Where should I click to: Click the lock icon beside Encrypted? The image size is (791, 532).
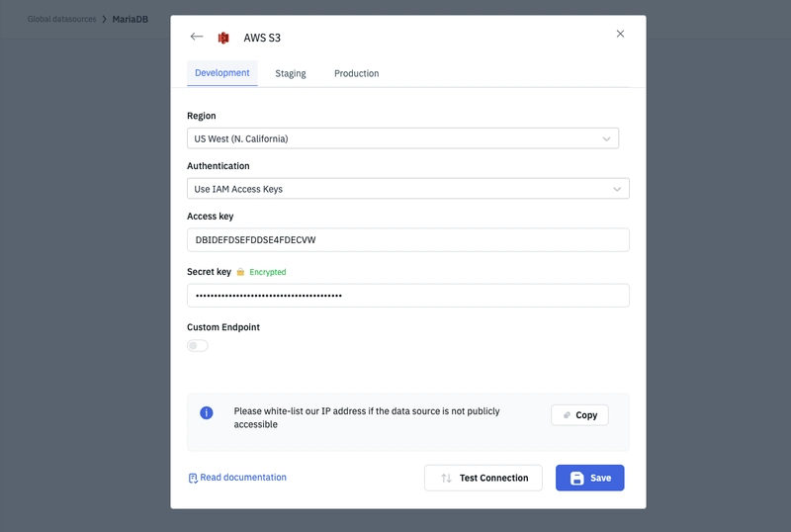240,272
